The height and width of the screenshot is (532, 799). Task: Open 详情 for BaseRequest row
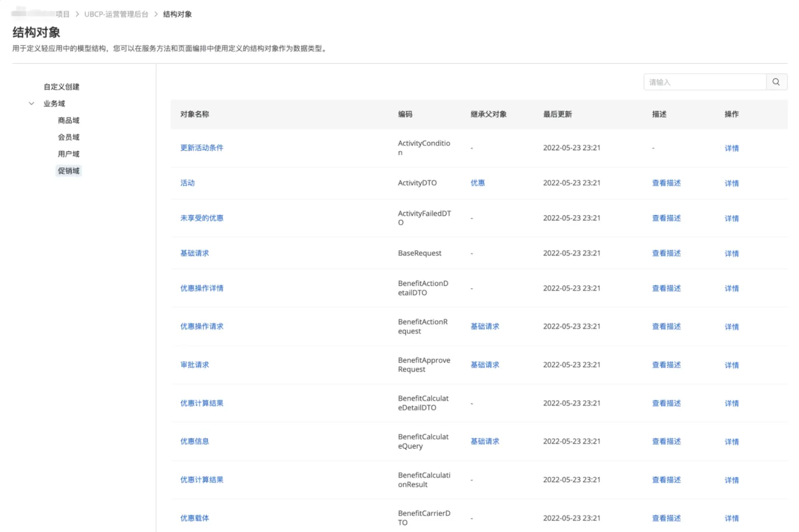pos(732,253)
